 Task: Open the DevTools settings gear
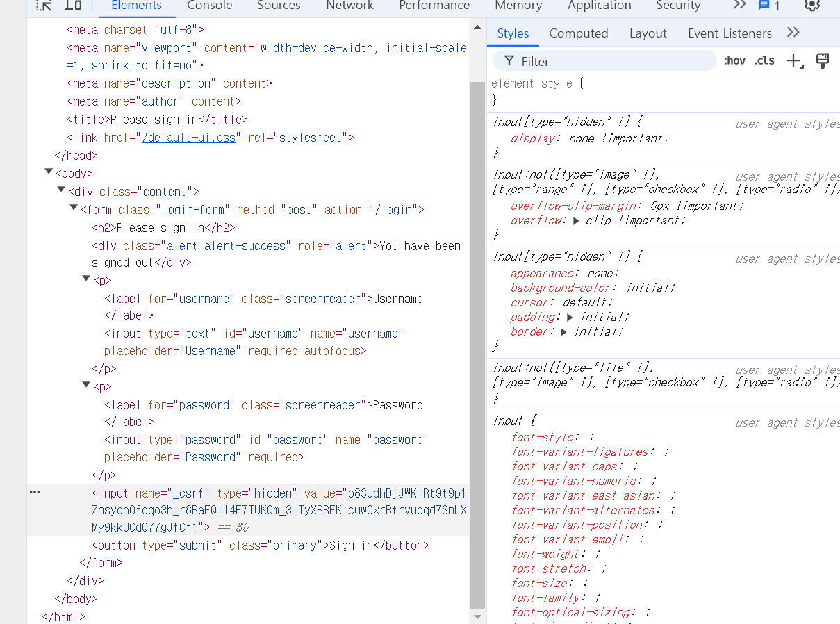pos(812,6)
